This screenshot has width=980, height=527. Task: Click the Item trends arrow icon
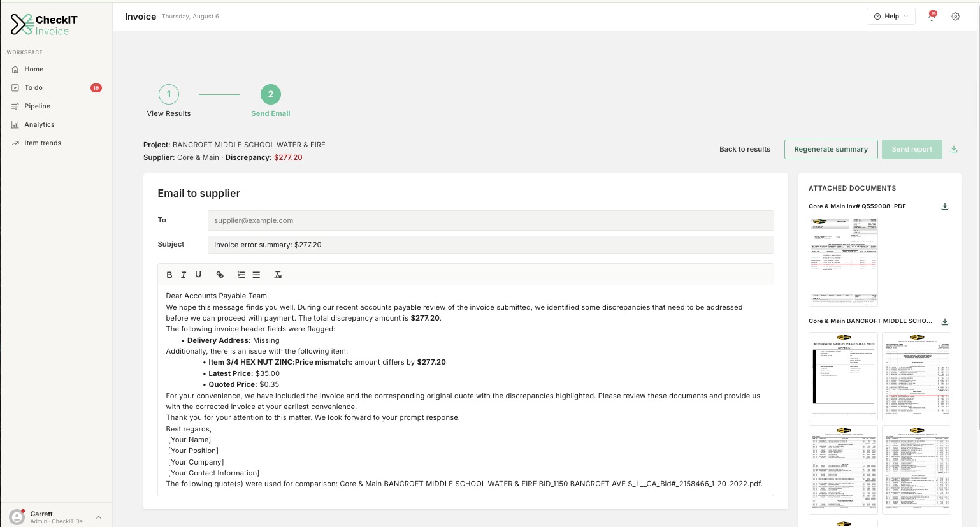(x=15, y=143)
